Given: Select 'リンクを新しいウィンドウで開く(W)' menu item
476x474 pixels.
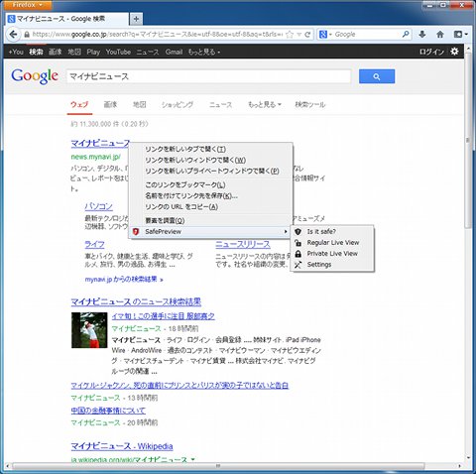Looking at the screenshot, I should point(210,160).
